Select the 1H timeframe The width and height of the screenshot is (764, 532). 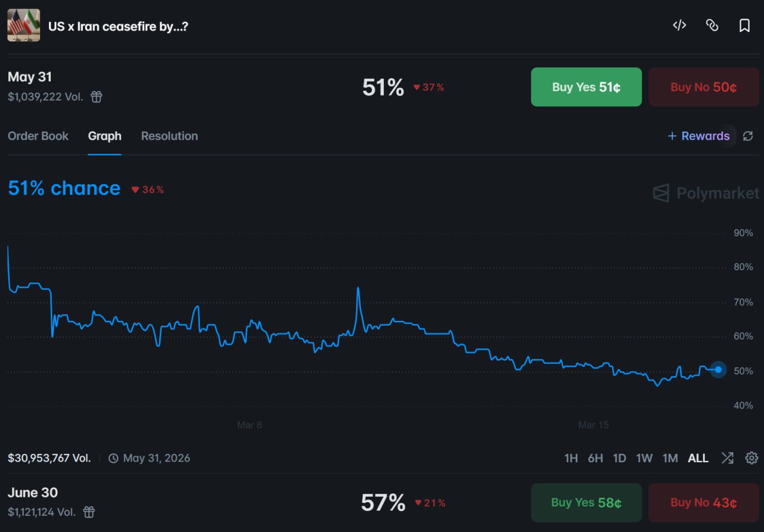[571, 458]
